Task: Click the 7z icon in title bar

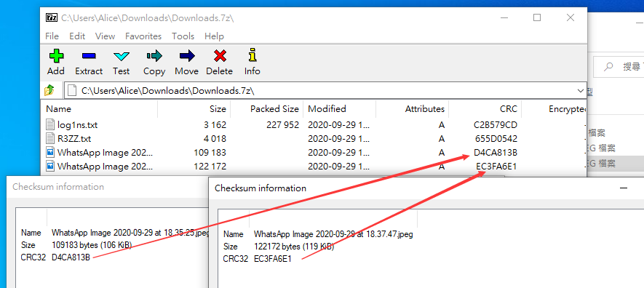Action: [52, 17]
